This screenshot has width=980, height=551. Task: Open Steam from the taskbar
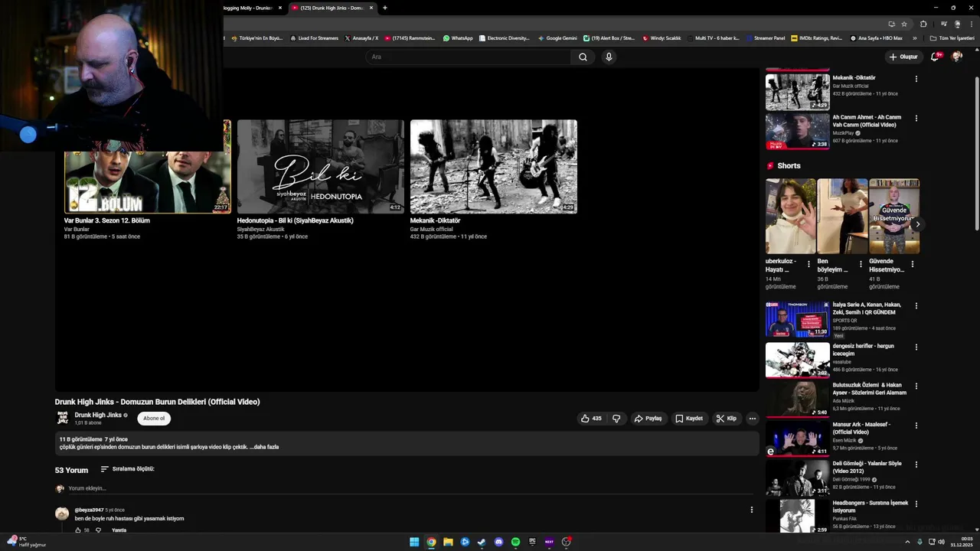pos(482,542)
